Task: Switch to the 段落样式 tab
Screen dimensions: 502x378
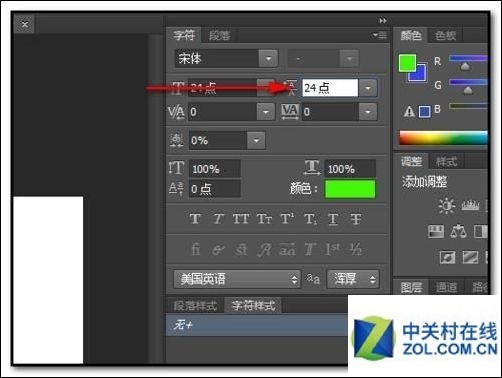Action: (x=195, y=305)
